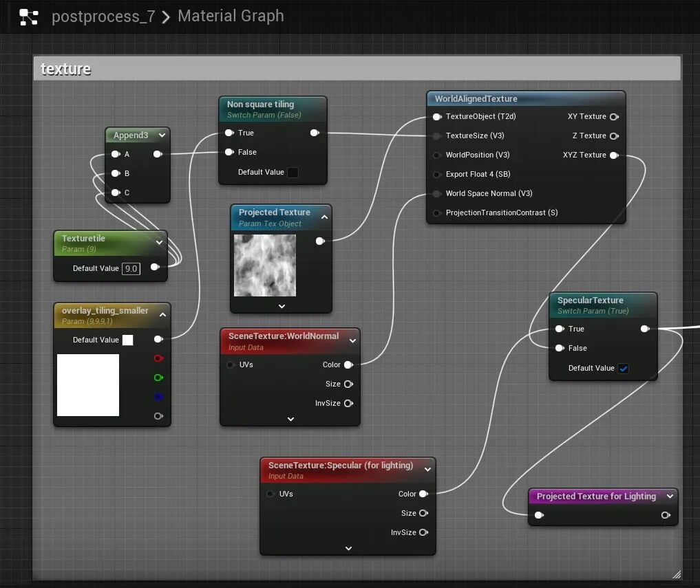
Task: Click the XYZ Texture output pin
Action: tap(614, 155)
